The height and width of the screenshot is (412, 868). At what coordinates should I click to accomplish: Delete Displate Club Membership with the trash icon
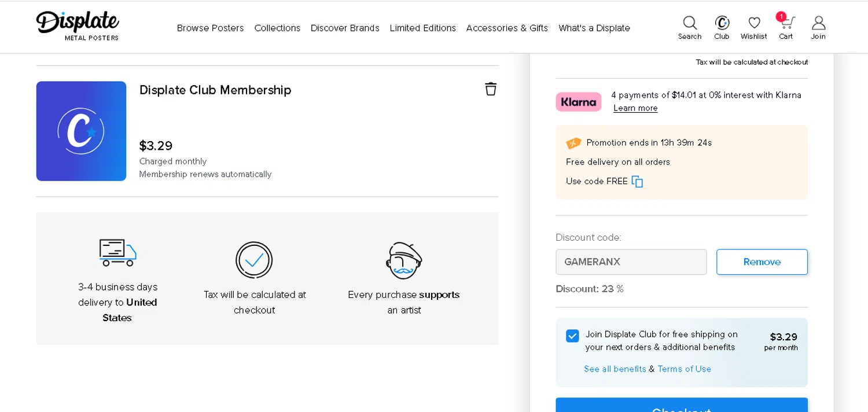pyautogui.click(x=491, y=89)
